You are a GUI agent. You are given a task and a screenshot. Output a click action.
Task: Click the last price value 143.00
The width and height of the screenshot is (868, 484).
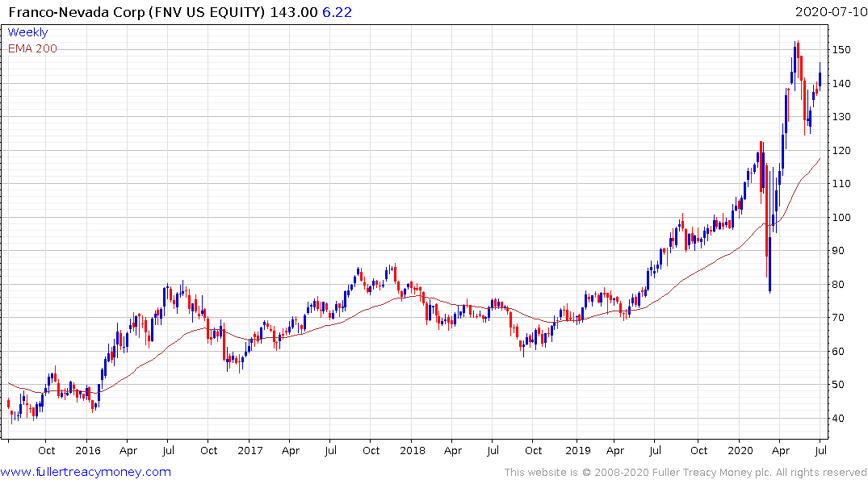(294, 12)
